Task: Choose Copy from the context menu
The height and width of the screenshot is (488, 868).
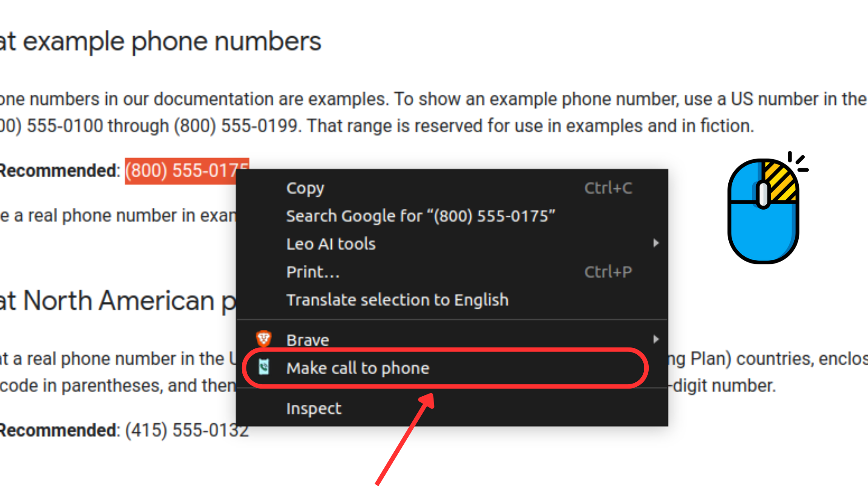Action: [x=306, y=188]
